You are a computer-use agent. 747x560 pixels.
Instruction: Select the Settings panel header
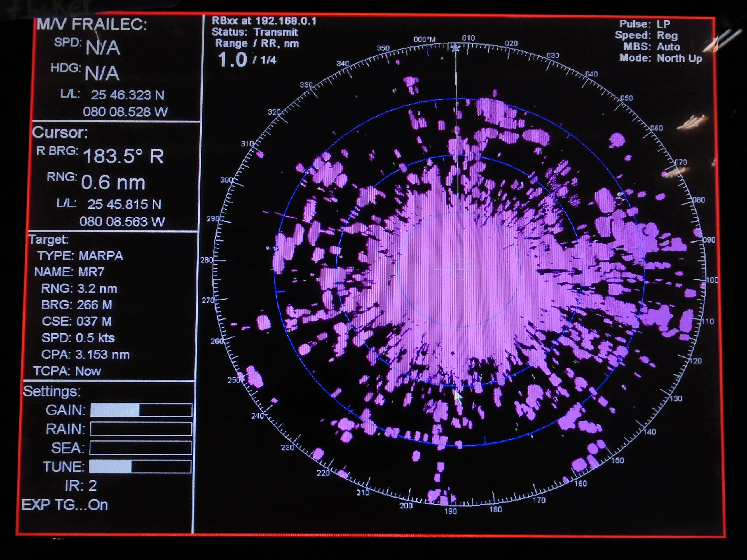click(x=52, y=393)
